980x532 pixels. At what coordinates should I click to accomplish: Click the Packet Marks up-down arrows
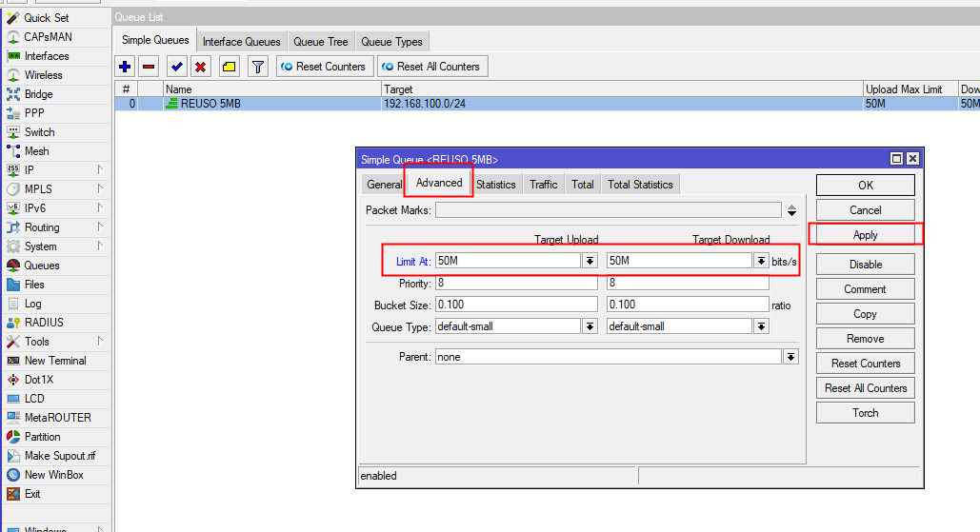tap(791, 210)
